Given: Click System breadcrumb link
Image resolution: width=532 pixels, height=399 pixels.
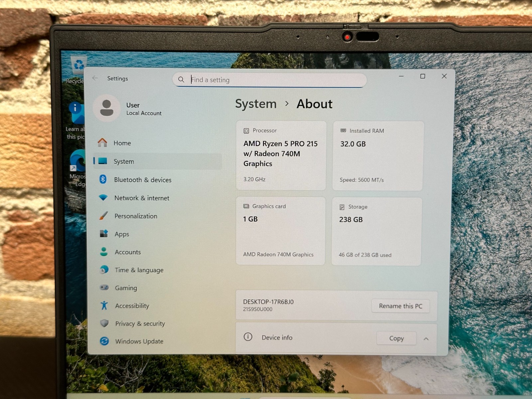Looking at the screenshot, I should point(256,104).
